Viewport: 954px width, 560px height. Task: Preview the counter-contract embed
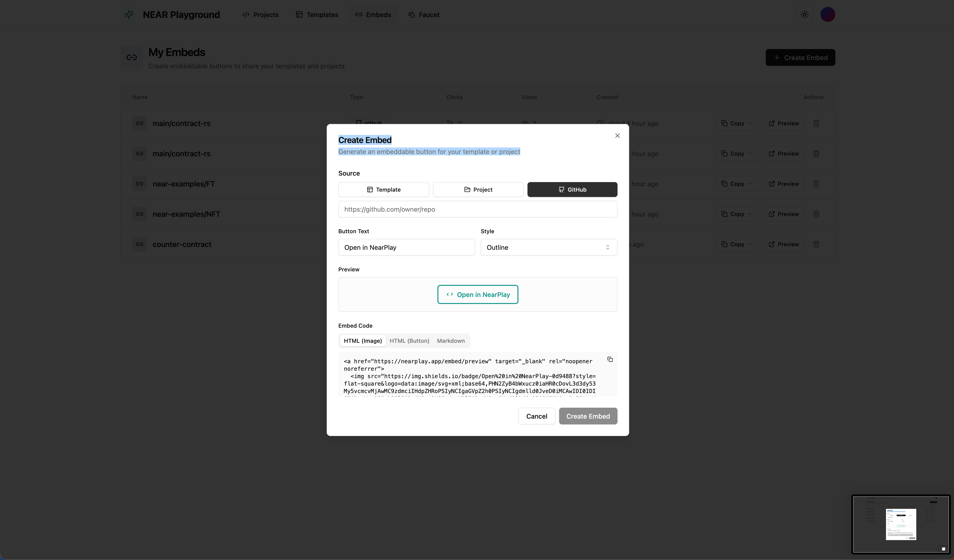tap(783, 244)
